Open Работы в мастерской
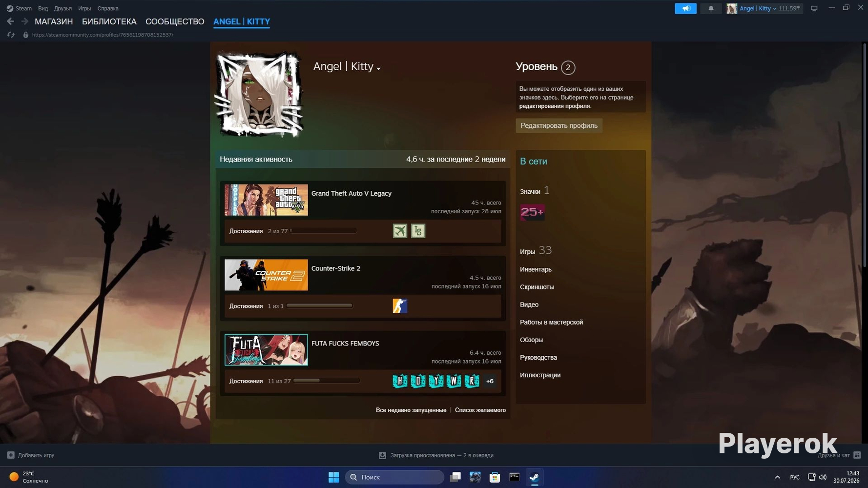Image resolution: width=868 pixels, height=488 pixels. [x=551, y=322]
